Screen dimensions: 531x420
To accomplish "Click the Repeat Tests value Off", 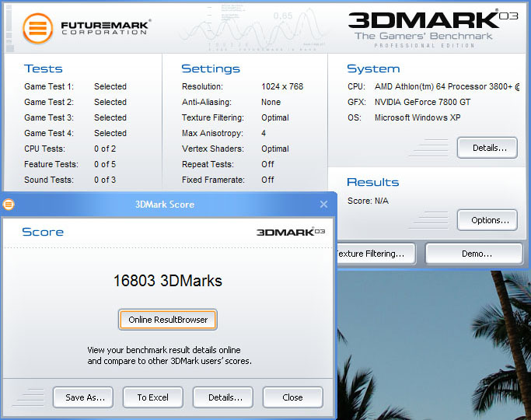I will click(x=267, y=164).
